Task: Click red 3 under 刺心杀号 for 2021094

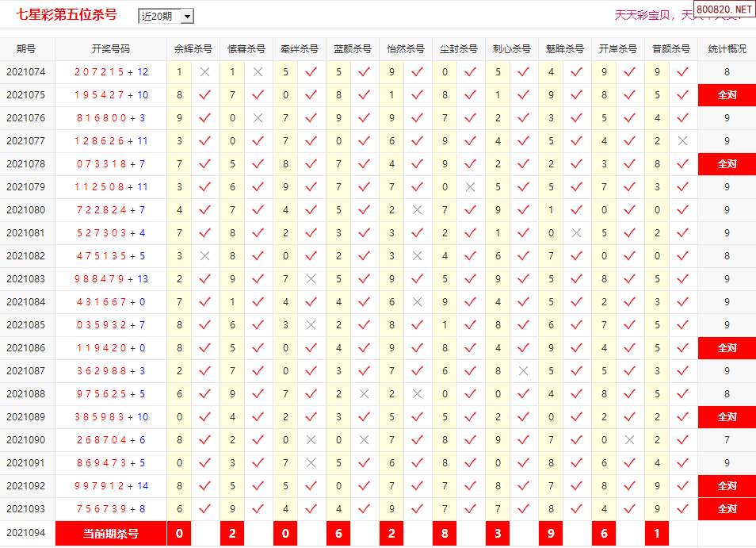Action: coord(498,534)
